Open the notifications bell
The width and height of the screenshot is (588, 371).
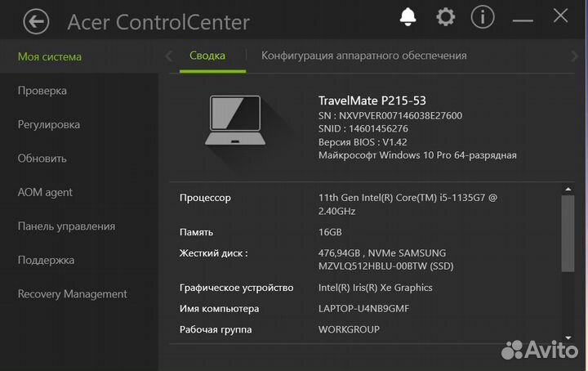coord(408,17)
